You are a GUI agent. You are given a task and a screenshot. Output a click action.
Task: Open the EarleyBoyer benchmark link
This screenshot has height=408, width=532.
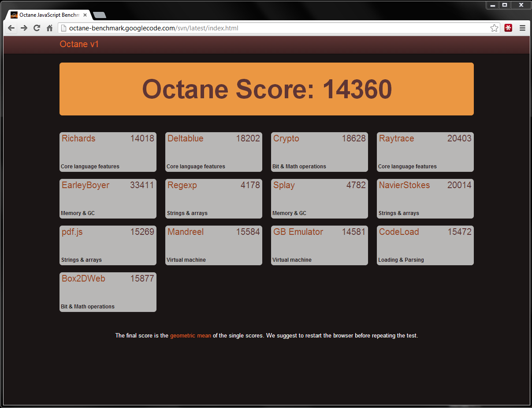click(86, 185)
